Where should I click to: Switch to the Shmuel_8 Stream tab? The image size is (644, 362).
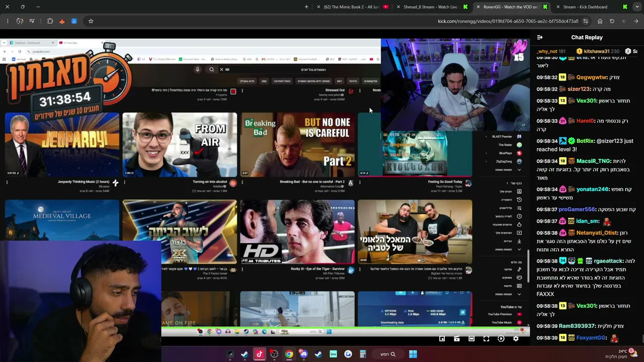433,7
